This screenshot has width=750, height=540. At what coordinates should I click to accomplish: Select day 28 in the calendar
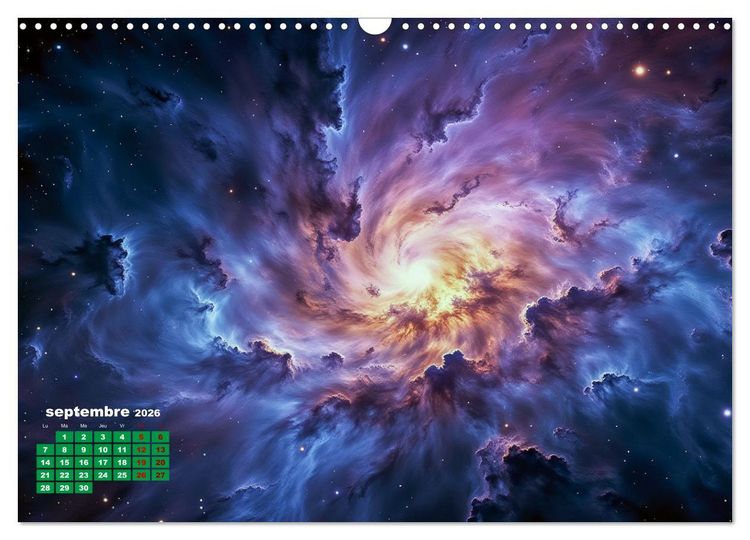45,488
